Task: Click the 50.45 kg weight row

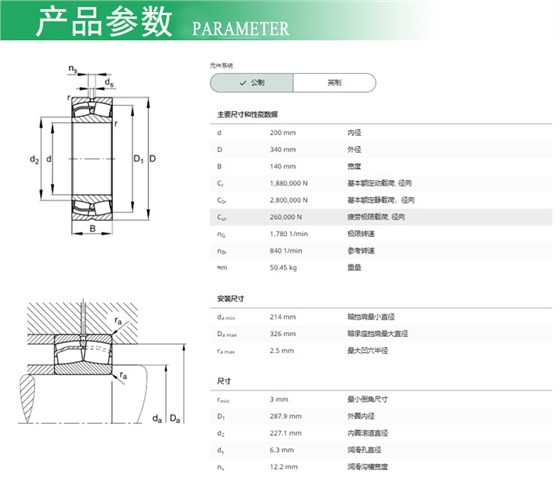Action: point(381,268)
